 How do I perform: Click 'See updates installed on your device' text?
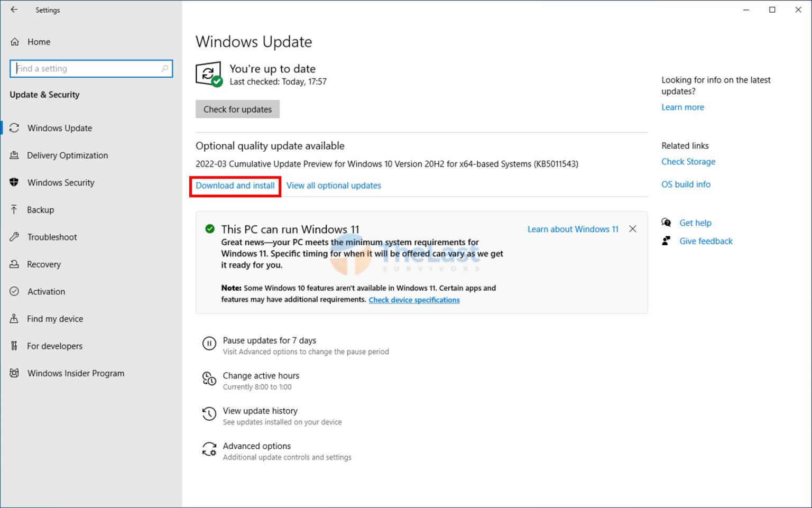[282, 422]
